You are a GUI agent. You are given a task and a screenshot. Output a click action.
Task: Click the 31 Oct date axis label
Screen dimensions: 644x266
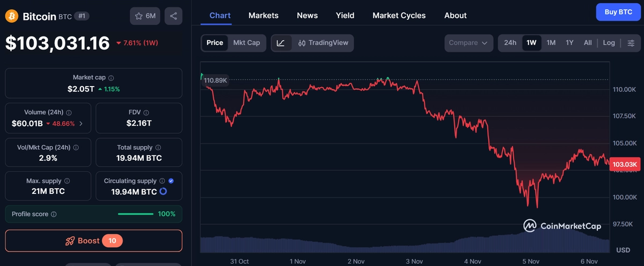click(239, 261)
